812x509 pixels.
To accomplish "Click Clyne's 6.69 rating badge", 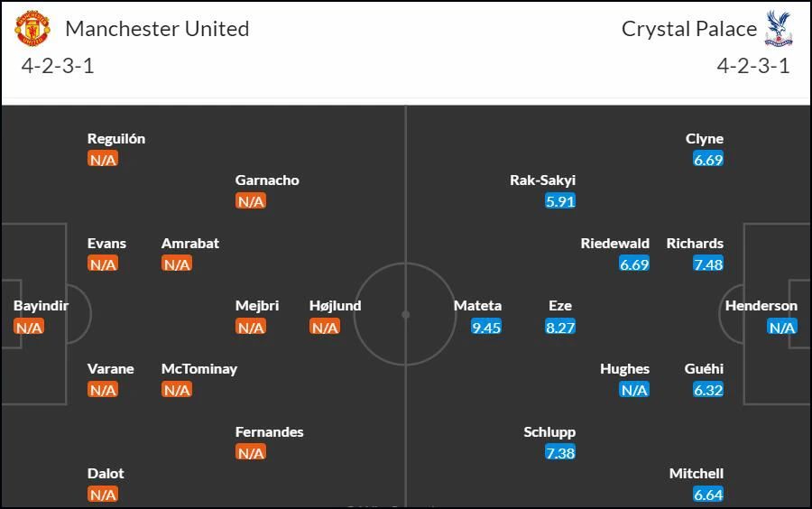I will pyautogui.click(x=708, y=160).
